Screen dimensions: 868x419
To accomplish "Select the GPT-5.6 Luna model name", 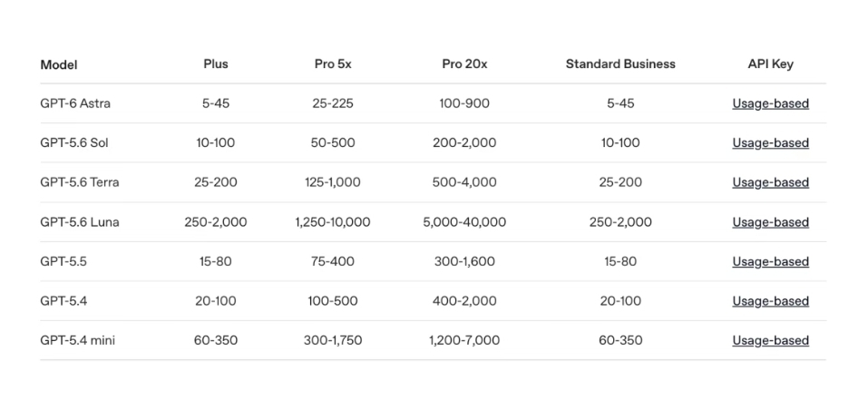I will tap(80, 222).
